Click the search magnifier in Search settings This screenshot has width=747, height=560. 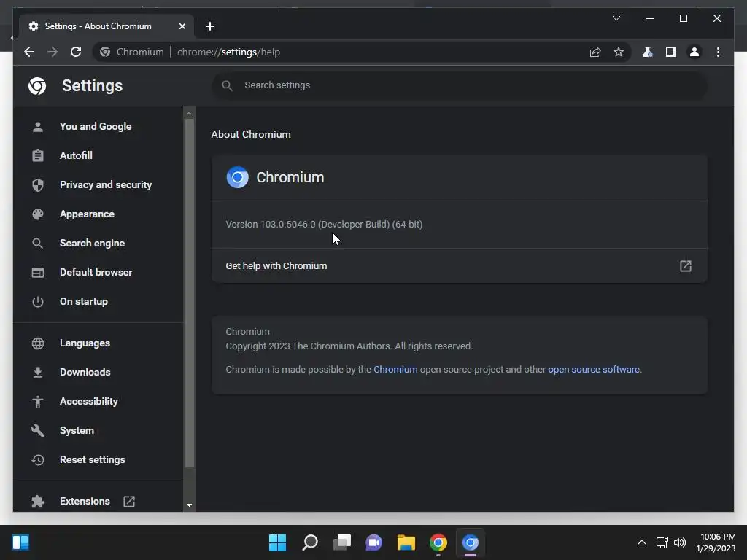[228, 86]
